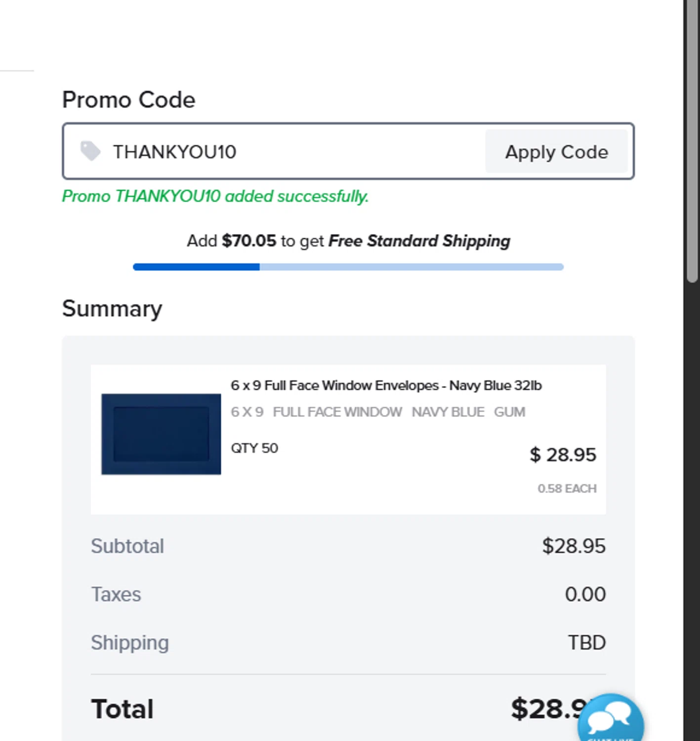The image size is (700, 741).
Task: Click the 0.58 EACH unit price
Action: tap(567, 489)
